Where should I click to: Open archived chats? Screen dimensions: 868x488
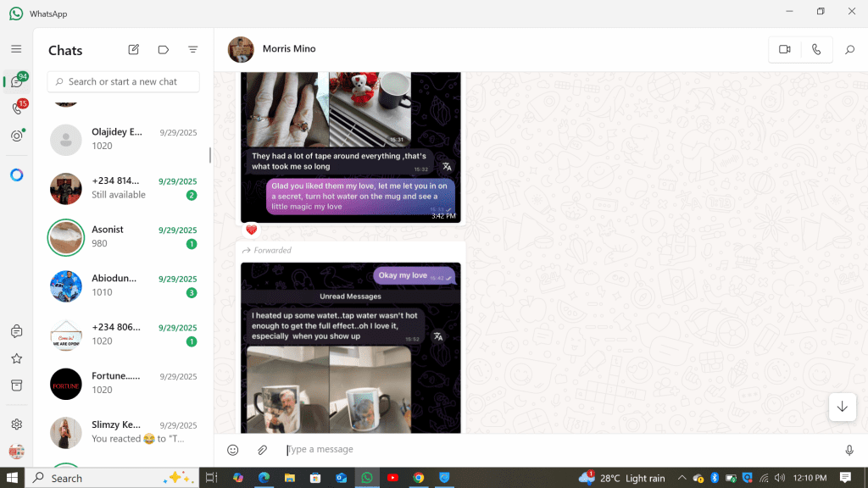point(16,385)
